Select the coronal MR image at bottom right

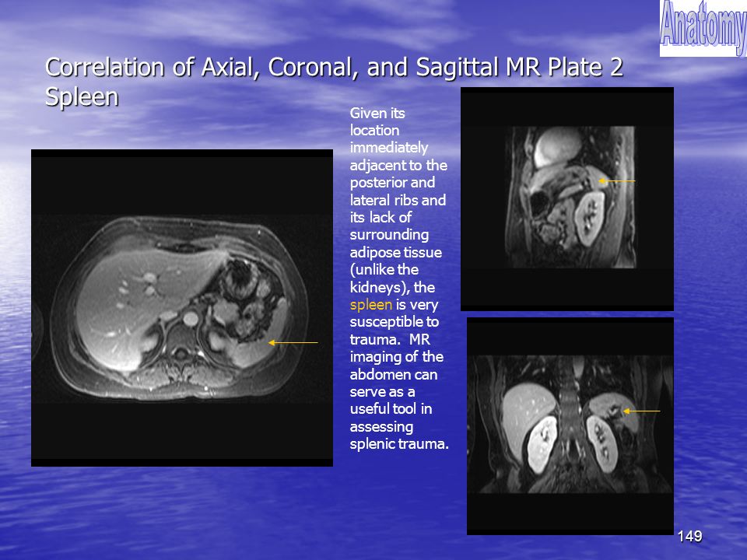570,426
